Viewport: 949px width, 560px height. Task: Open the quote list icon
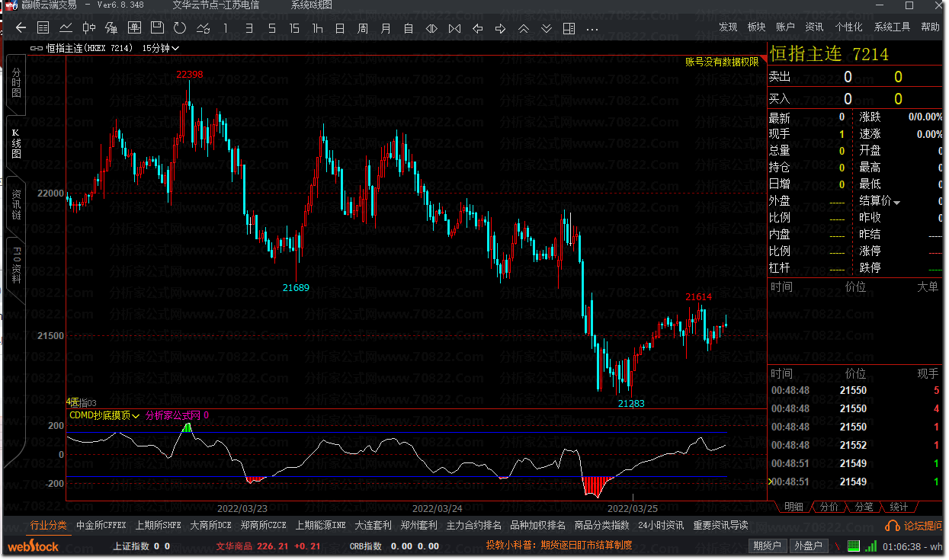[x=43, y=28]
